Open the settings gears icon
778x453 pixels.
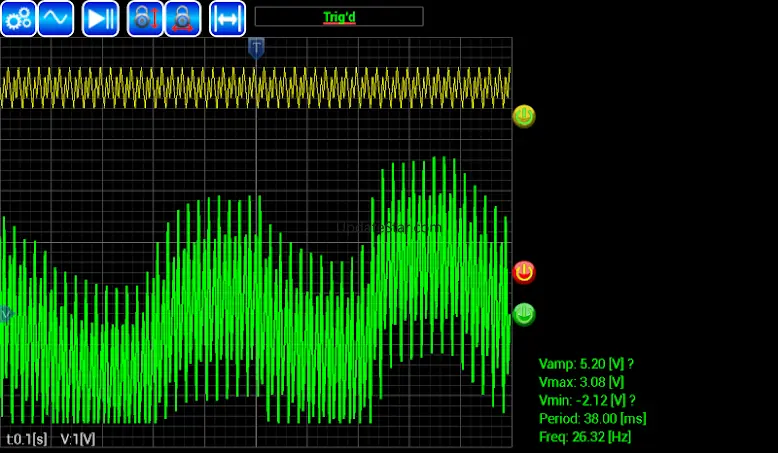tap(18, 19)
